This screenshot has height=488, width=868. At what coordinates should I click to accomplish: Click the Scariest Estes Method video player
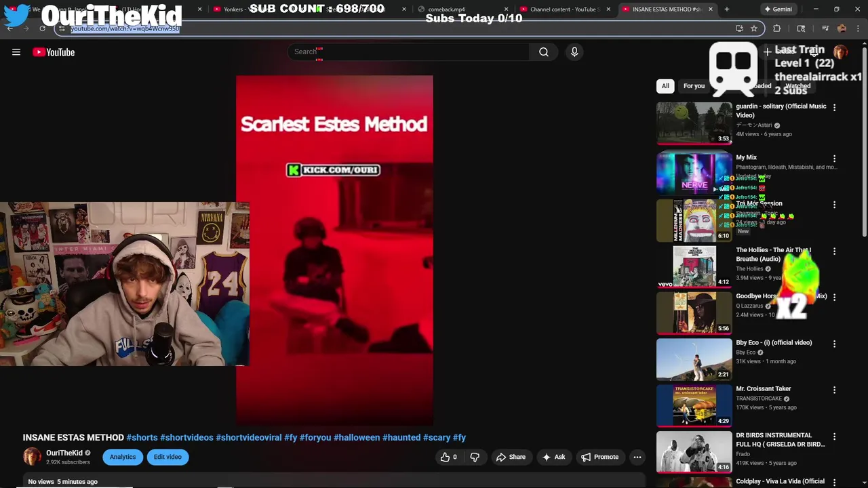click(x=334, y=250)
